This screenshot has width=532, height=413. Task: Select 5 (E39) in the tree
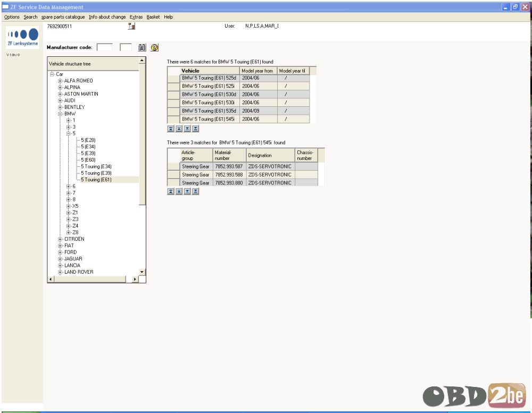(x=88, y=153)
